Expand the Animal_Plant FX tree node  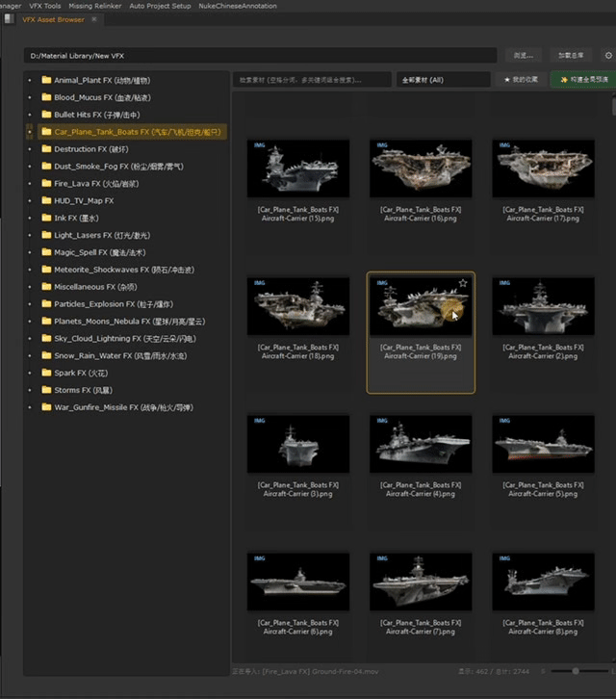coord(30,80)
